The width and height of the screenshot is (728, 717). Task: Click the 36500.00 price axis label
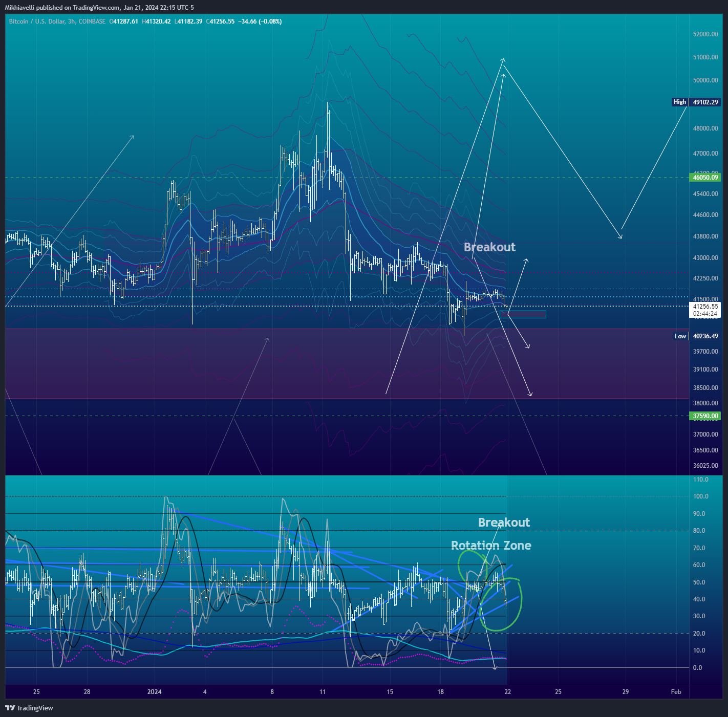[705, 450]
